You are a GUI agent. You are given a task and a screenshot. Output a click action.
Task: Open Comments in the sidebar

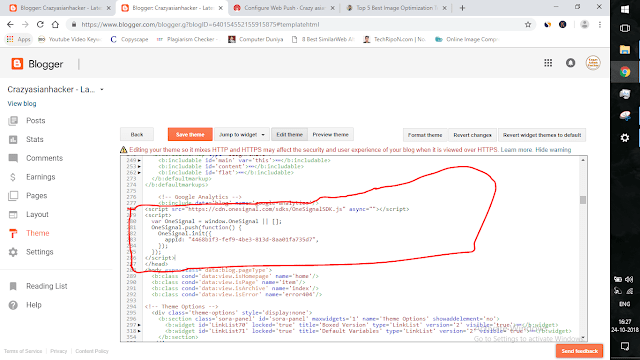pyautogui.click(x=44, y=158)
